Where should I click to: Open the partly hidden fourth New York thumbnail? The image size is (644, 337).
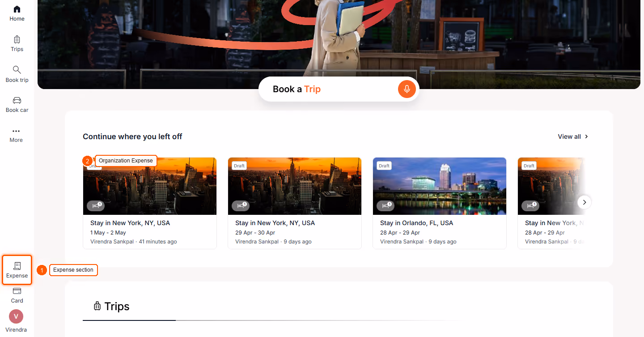pyautogui.click(x=551, y=186)
